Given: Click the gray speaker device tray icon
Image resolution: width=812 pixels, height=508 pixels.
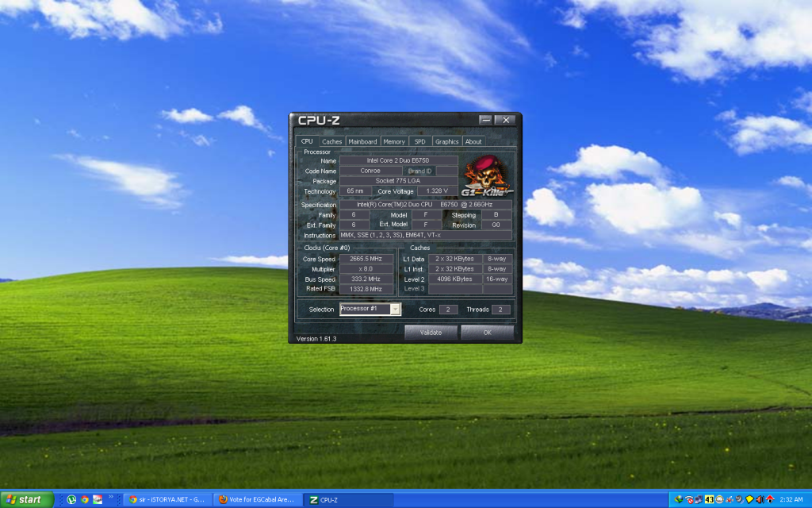Looking at the screenshot, I should 739,500.
